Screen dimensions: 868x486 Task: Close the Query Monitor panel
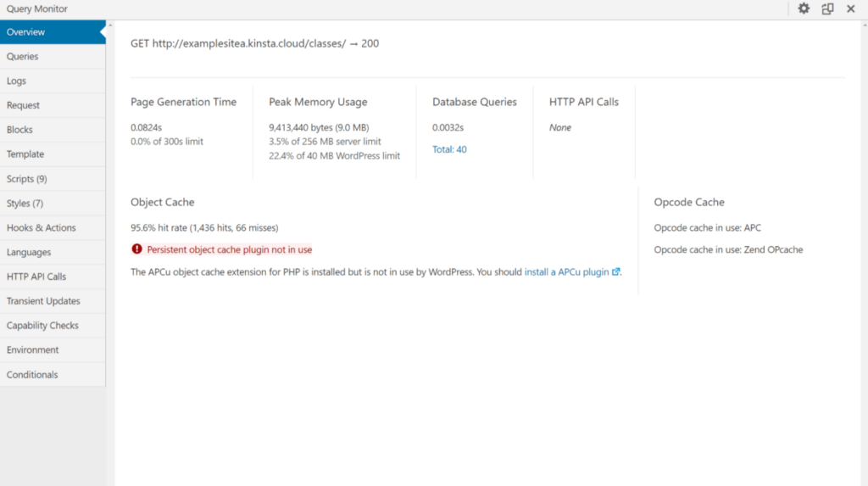coord(851,8)
